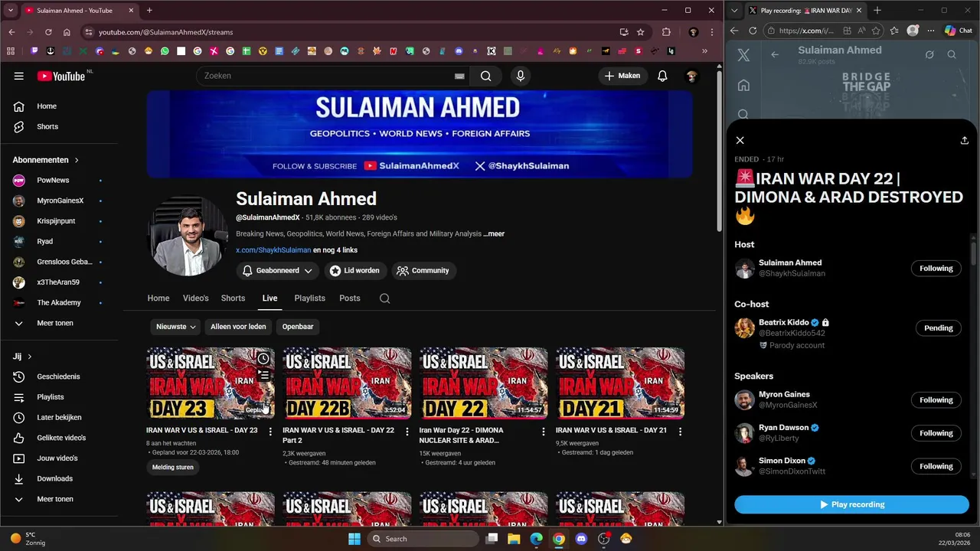980x551 pixels.
Task: Toggle Following for Sulaiman Ahmed host
Action: (x=936, y=269)
